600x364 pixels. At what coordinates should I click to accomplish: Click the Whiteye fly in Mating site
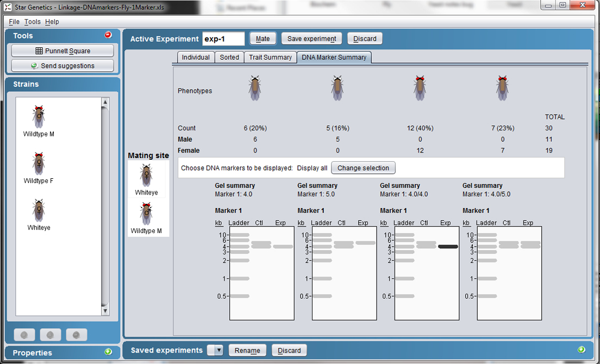click(x=146, y=175)
